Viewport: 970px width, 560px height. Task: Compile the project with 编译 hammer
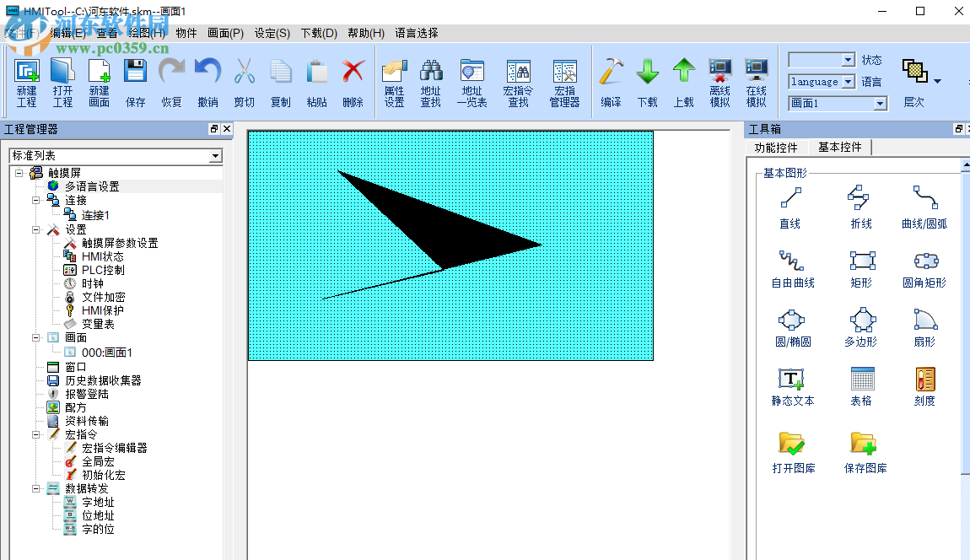[x=612, y=83]
